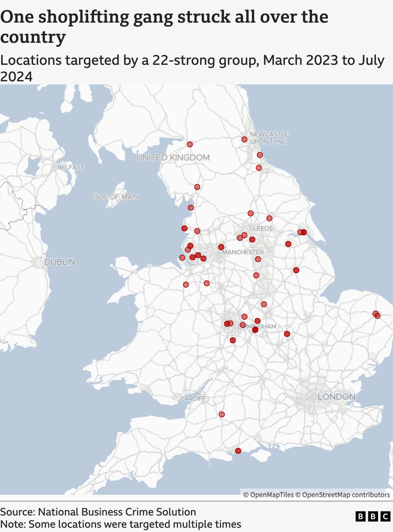Click the BIRMINGHAM map label

257,326
